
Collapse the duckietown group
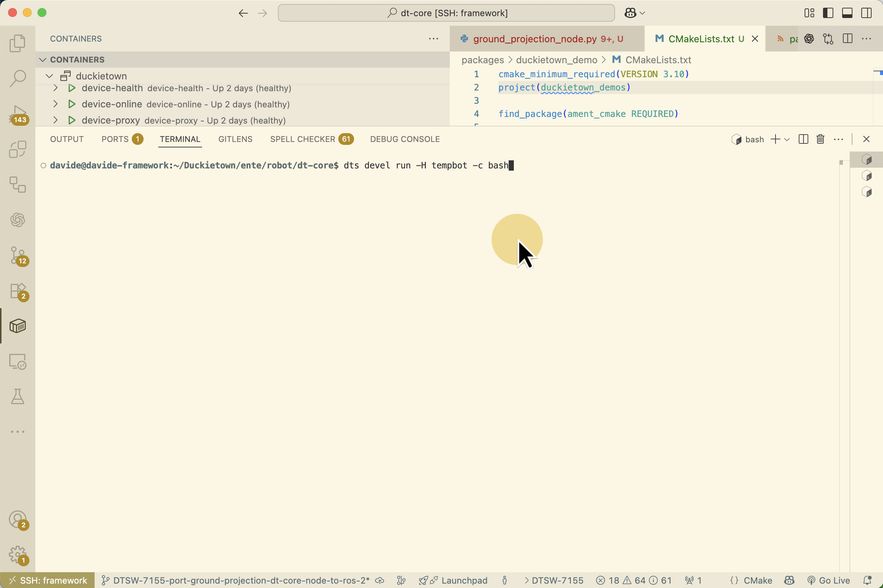pos(49,76)
